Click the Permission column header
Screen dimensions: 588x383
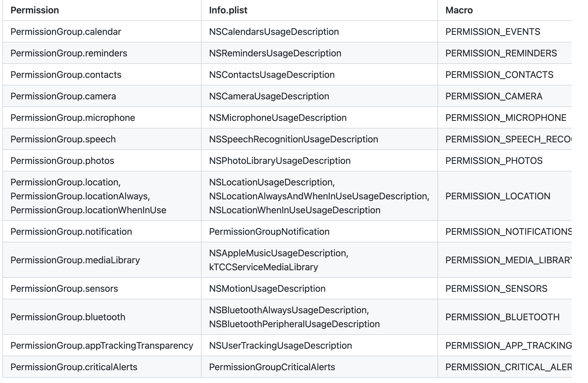click(x=35, y=10)
